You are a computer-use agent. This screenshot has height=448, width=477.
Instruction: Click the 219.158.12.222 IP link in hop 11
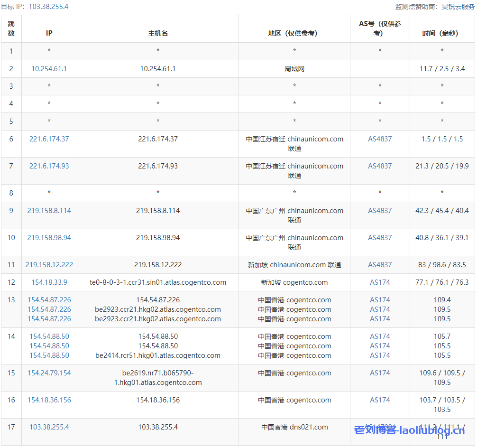(49, 265)
